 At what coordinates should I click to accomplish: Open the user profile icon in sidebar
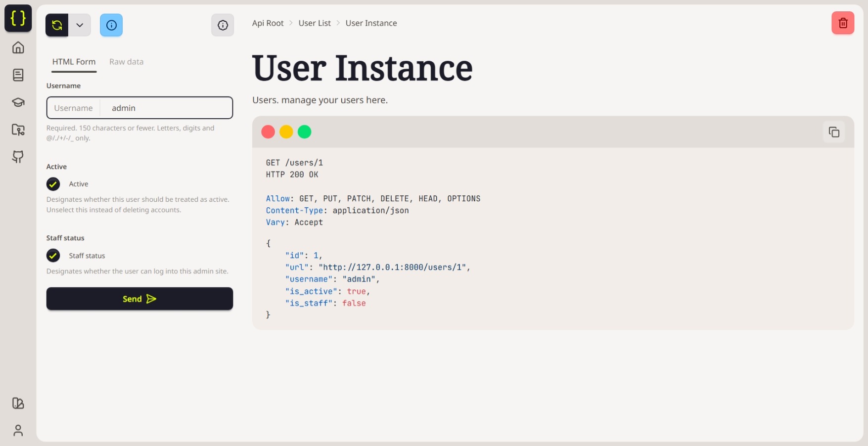[18, 430]
